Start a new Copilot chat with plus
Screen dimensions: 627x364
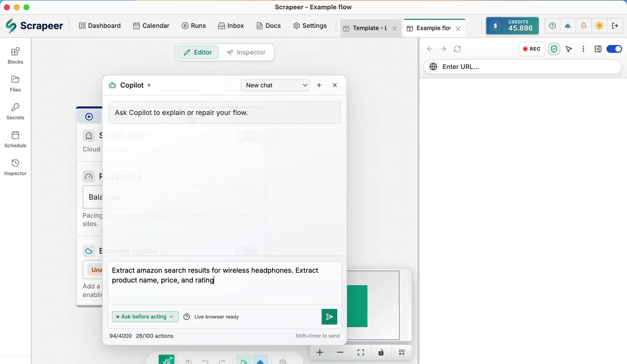tap(319, 85)
